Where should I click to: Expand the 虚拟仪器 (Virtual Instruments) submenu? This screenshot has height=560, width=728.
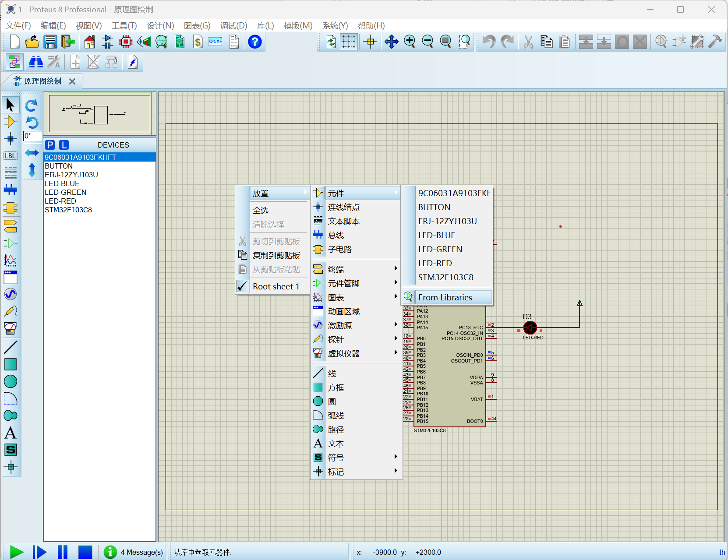356,353
